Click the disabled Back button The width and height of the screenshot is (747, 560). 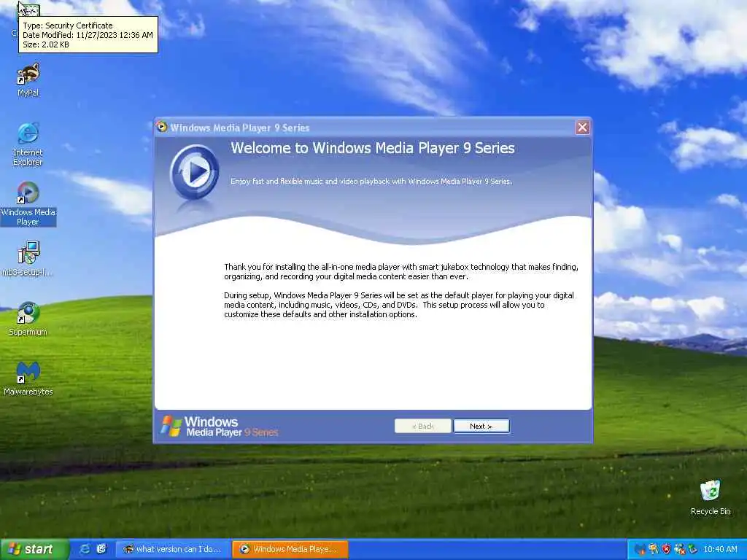click(422, 426)
